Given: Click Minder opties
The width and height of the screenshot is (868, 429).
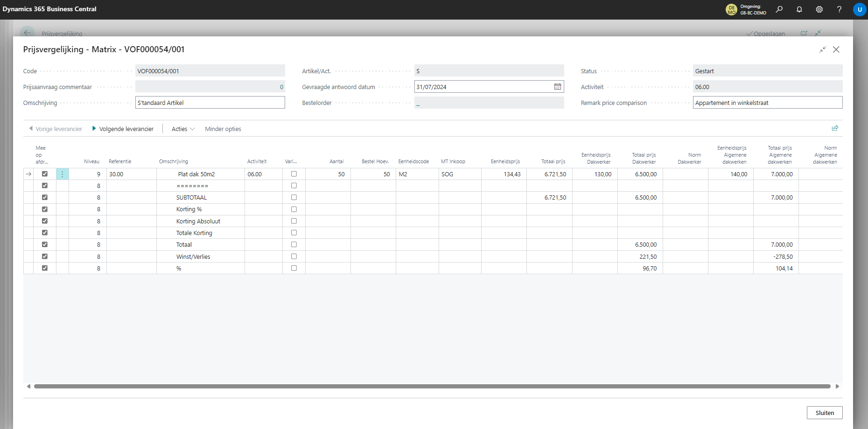Looking at the screenshot, I should (223, 129).
